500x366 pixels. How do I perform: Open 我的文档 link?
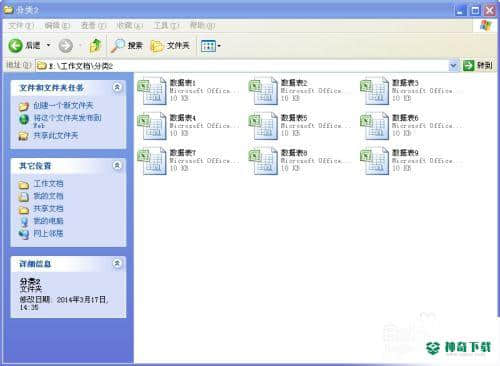tap(48, 196)
